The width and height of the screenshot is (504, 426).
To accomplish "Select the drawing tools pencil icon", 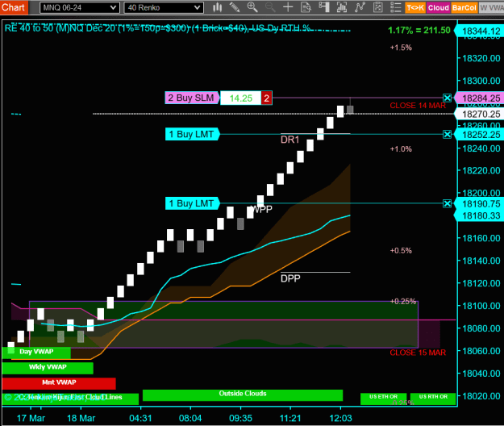I will (235, 7).
